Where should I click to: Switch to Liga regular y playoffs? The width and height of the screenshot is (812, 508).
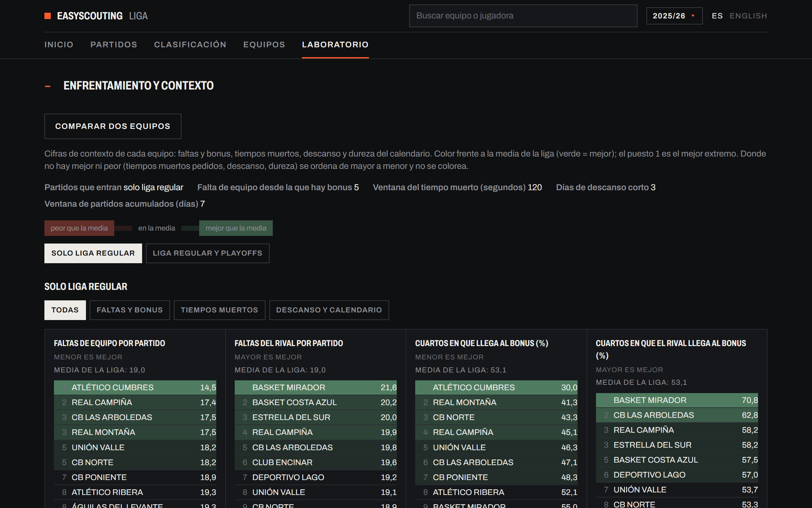tap(207, 253)
